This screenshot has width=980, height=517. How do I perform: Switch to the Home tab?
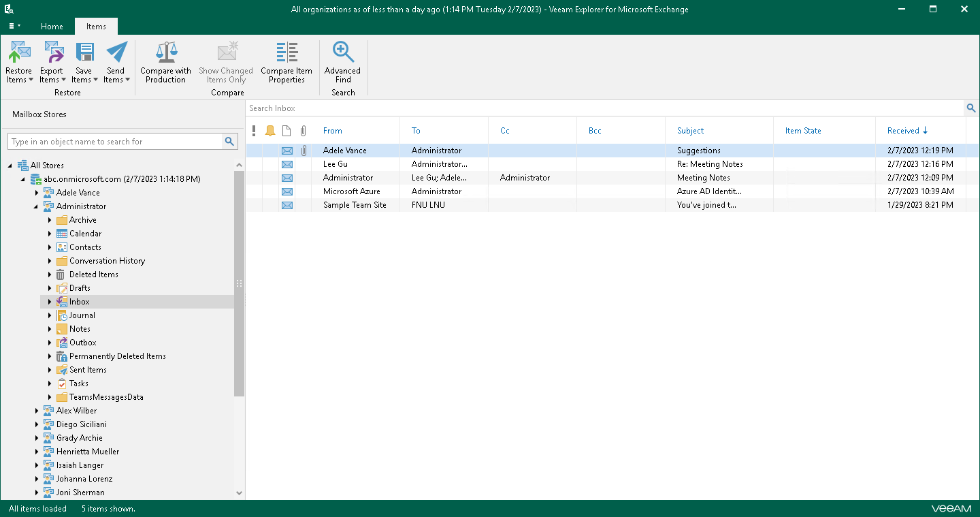(x=52, y=27)
